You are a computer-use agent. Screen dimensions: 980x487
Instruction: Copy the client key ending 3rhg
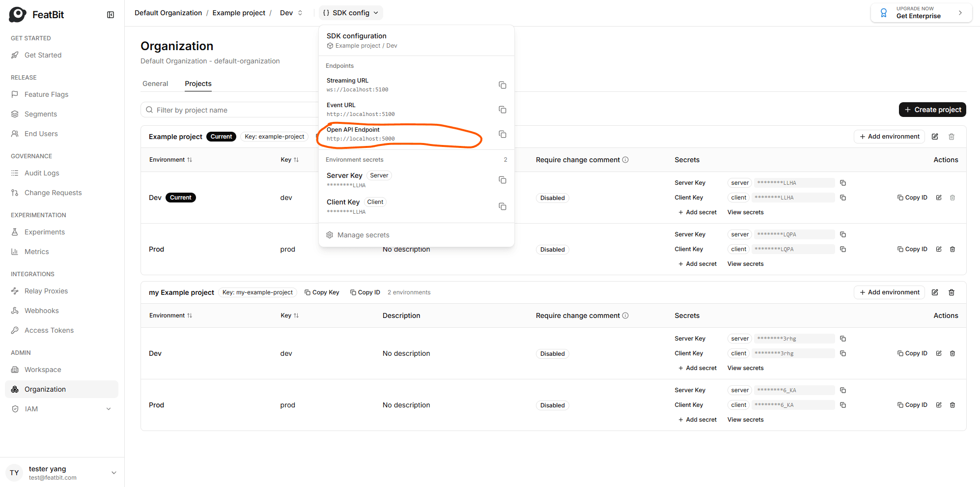[843, 353]
